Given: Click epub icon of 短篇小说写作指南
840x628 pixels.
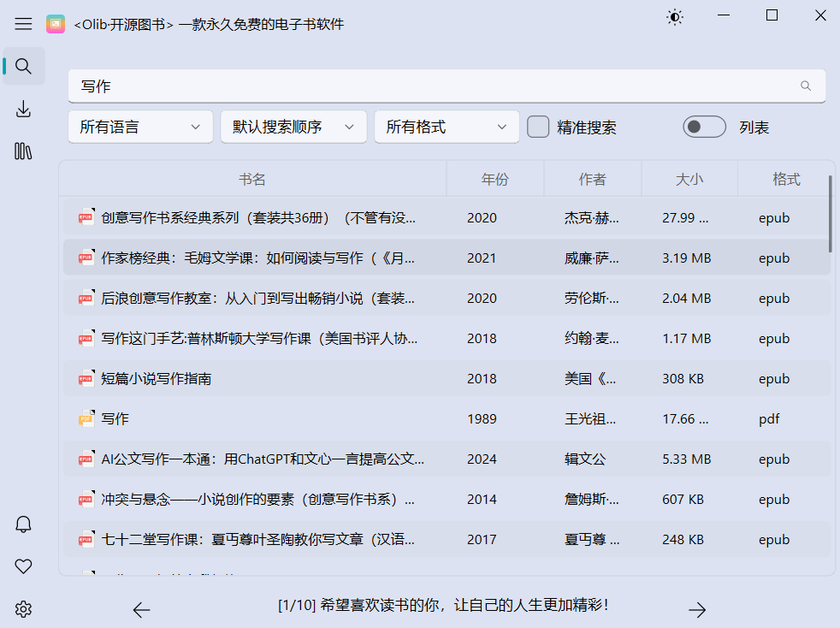Looking at the screenshot, I should 86,378.
